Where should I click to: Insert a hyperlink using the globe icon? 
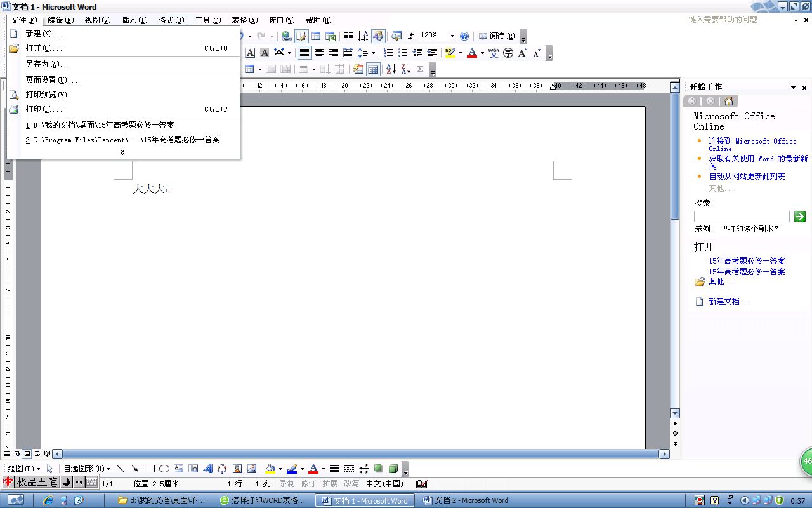(287, 36)
